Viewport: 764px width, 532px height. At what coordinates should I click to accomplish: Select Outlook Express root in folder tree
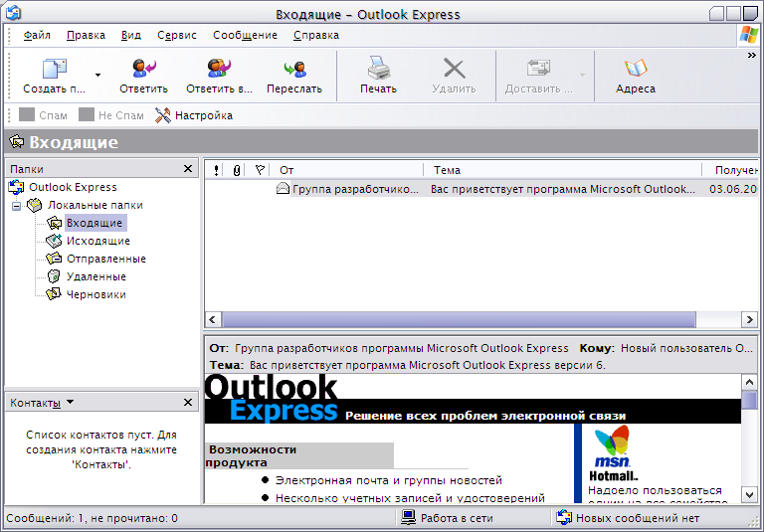pyautogui.click(x=73, y=187)
